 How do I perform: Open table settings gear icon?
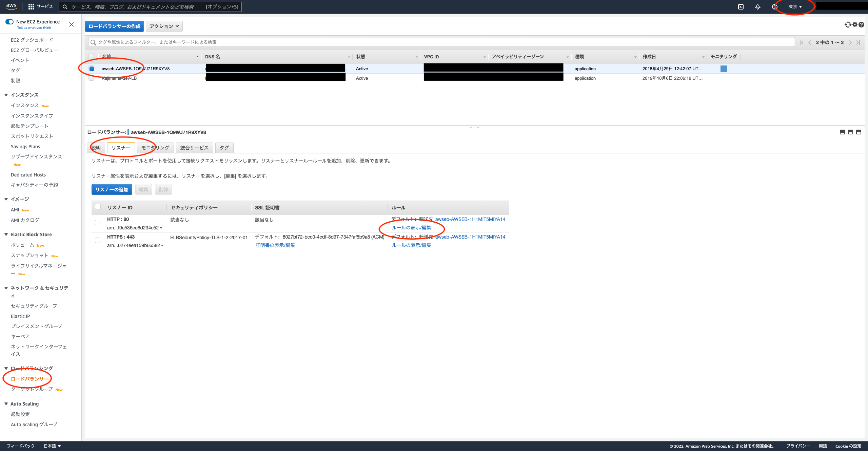855,24
